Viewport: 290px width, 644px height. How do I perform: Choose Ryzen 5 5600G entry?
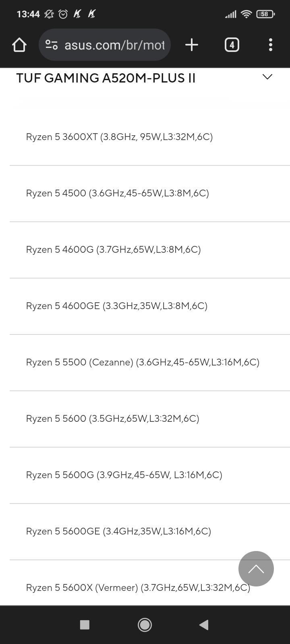coord(150,475)
